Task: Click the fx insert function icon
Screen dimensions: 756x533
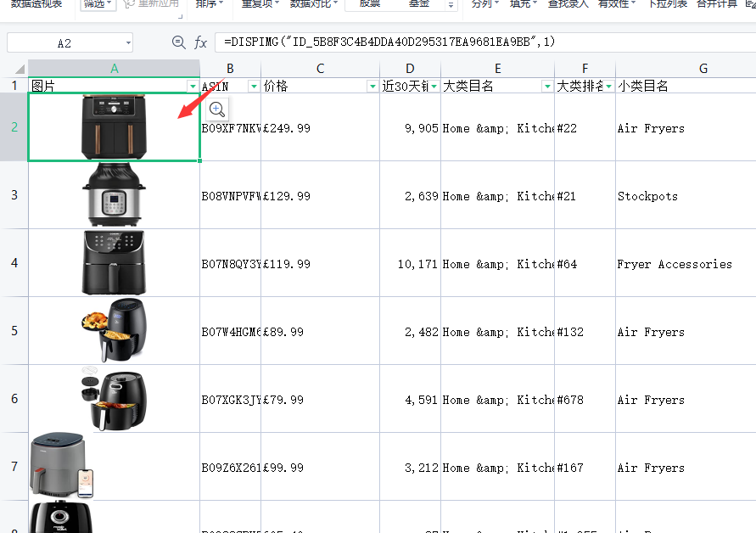Action: tap(200, 42)
